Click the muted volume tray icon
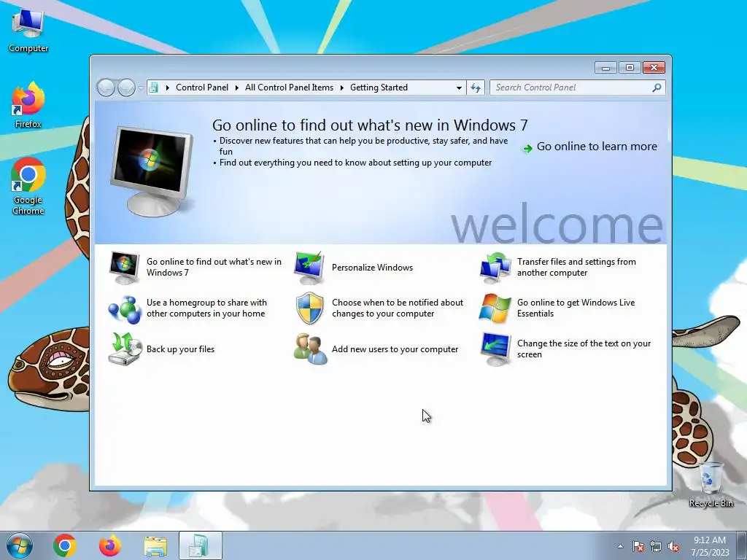 point(673,546)
